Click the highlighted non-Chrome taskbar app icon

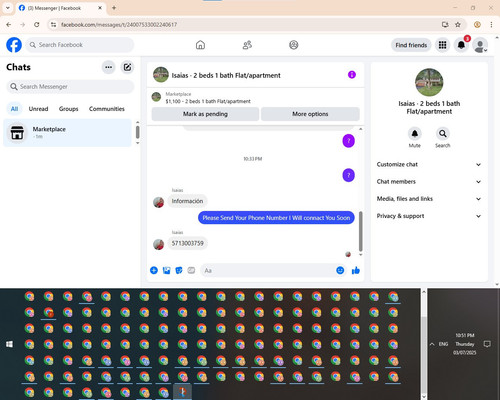pyautogui.click(x=182, y=392)
